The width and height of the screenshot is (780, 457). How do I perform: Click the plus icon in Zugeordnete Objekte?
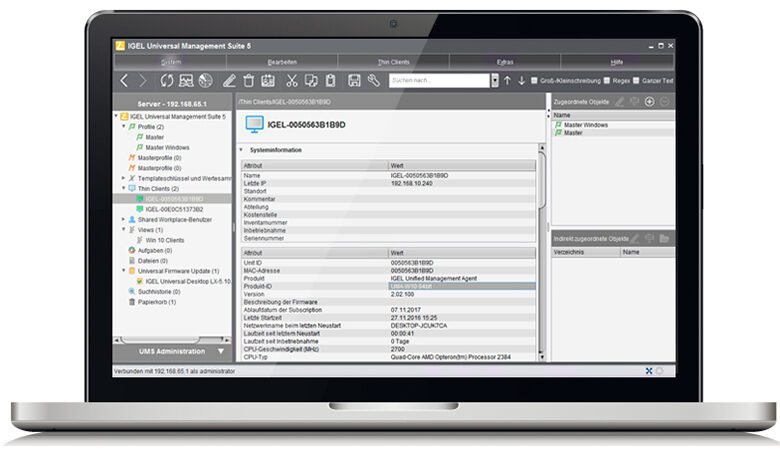(649, 101)
